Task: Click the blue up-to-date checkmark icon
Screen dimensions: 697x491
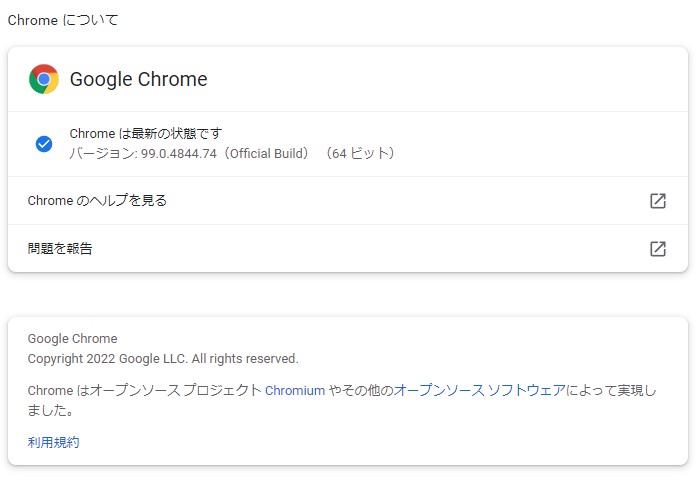Action: 44,144
